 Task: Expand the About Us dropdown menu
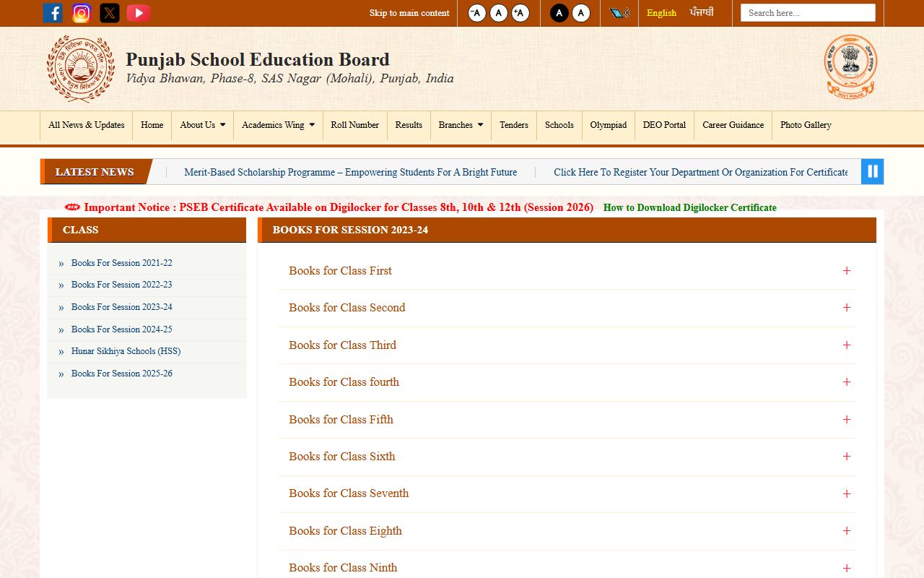pos(203,125)
